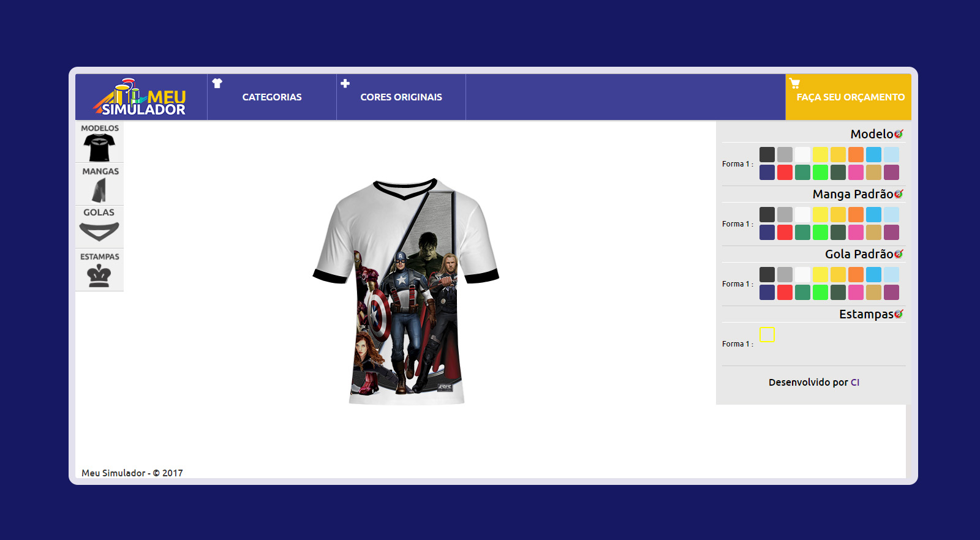The width and height of the screenshot is (980, 540).
Task: Pick yellow swatch under Modelo
Action: pos(820,154)
